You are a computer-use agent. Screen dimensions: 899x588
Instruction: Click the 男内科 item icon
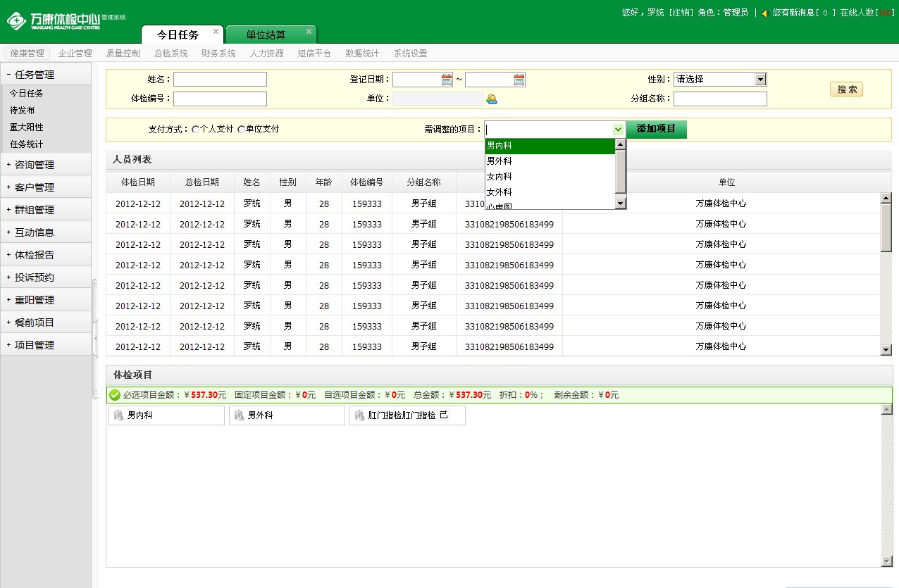(x=118, y=415)
